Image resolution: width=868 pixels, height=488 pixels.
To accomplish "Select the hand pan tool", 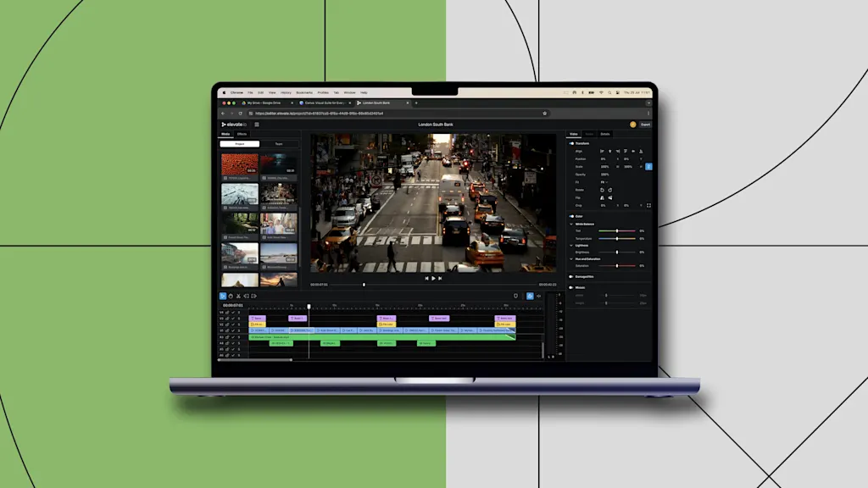I will click(231, 296).
